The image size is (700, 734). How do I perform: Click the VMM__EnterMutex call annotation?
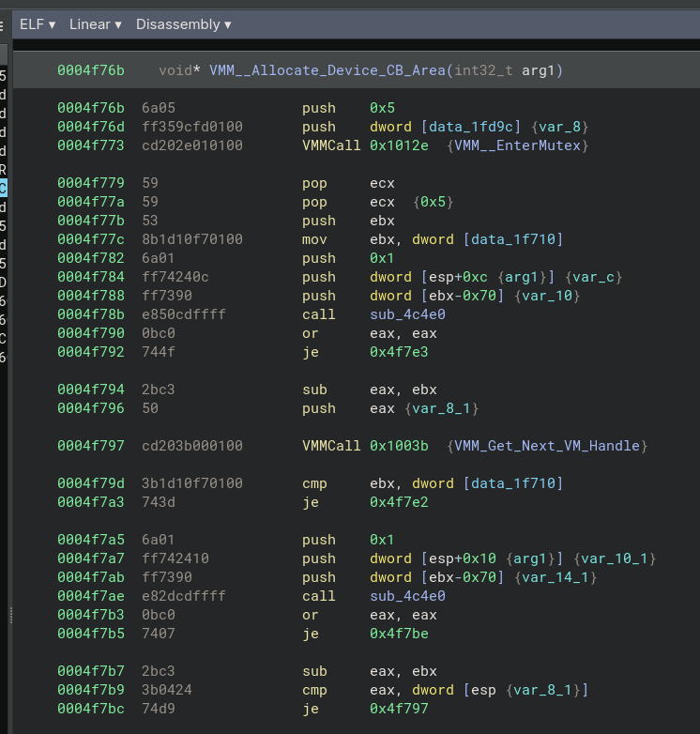point(519,145)
